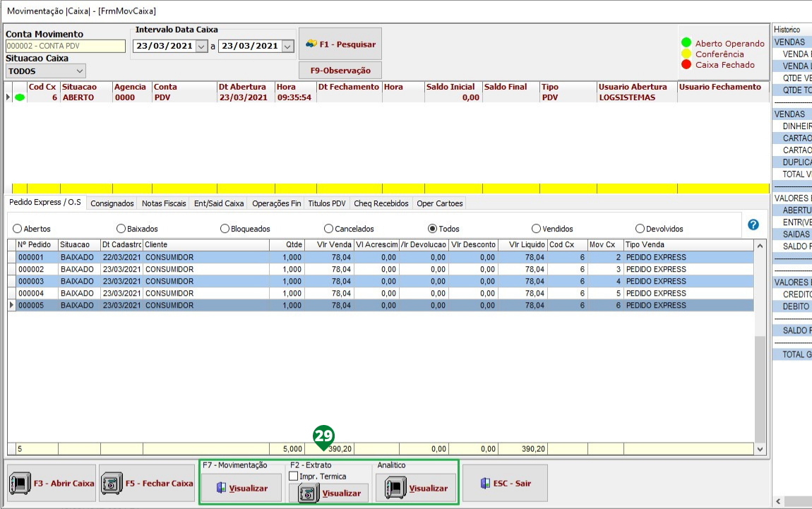Switch to the Consignados tab

click(112, 203)
